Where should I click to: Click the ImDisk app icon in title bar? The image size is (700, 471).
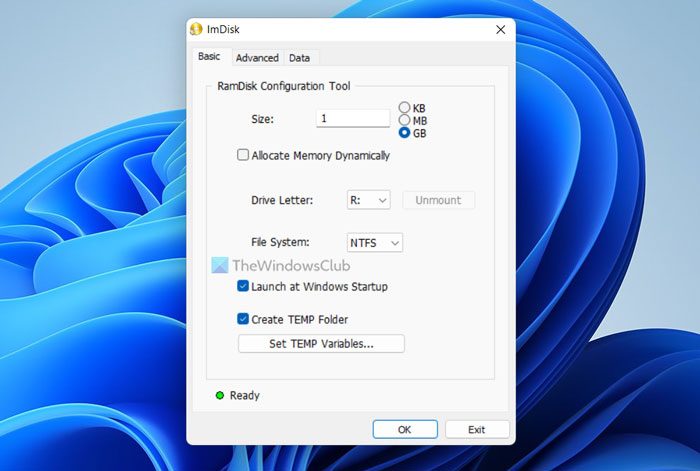[x=196, y=29]
